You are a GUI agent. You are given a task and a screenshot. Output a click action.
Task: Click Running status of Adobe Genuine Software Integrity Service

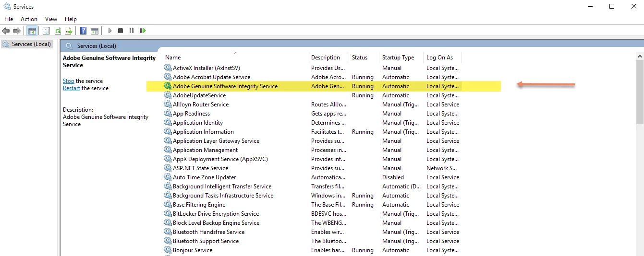363,86
